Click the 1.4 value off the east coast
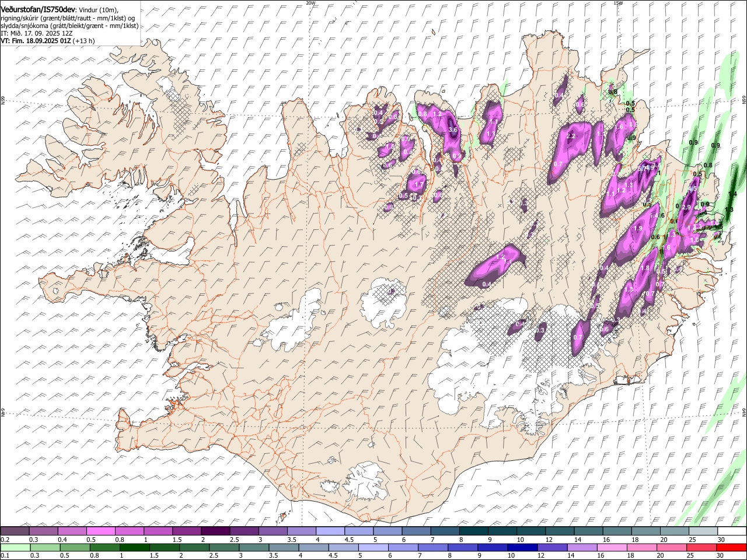The image size is (747, 560). [733, 194]
